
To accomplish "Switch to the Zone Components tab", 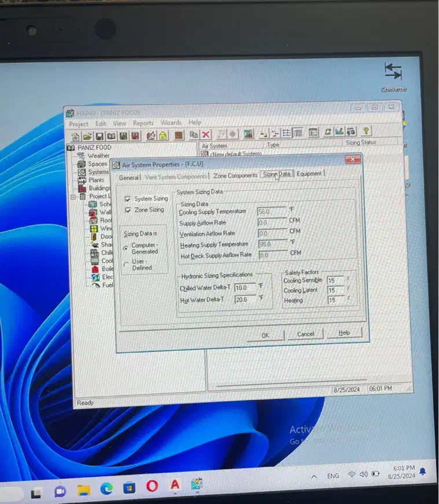I will [x=235, y=176].
